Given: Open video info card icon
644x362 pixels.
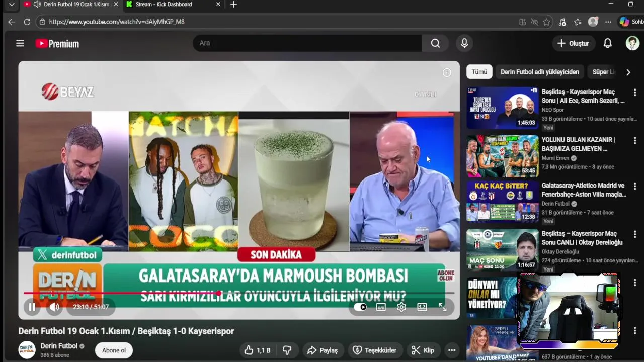Looking at the screenshot, I should pos(447,73).
